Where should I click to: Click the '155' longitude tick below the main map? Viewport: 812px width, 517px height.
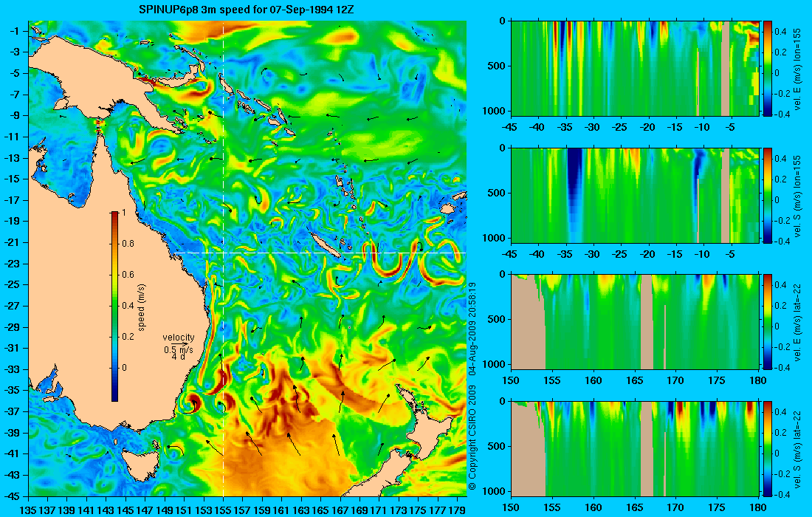pyautogui.click(x=223, y=510)
